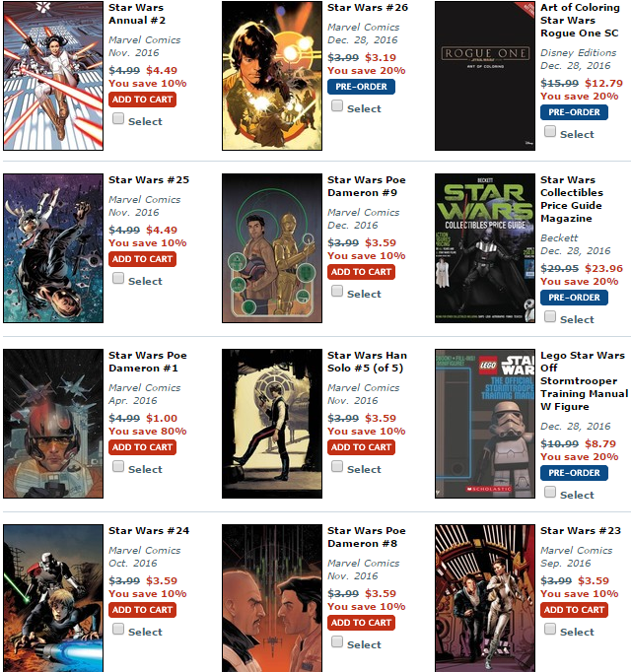
Task: Click Star Wars Collectibles Price Guide cover
Action: point(485,248)
